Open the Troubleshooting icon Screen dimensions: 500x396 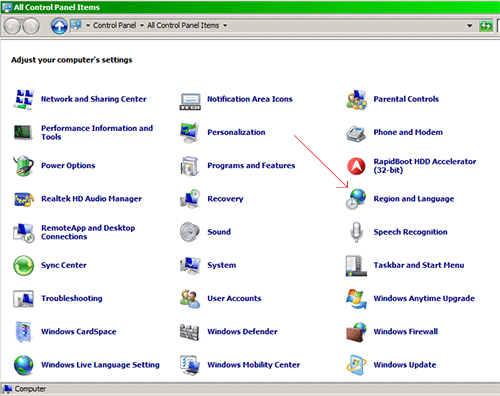23,299
